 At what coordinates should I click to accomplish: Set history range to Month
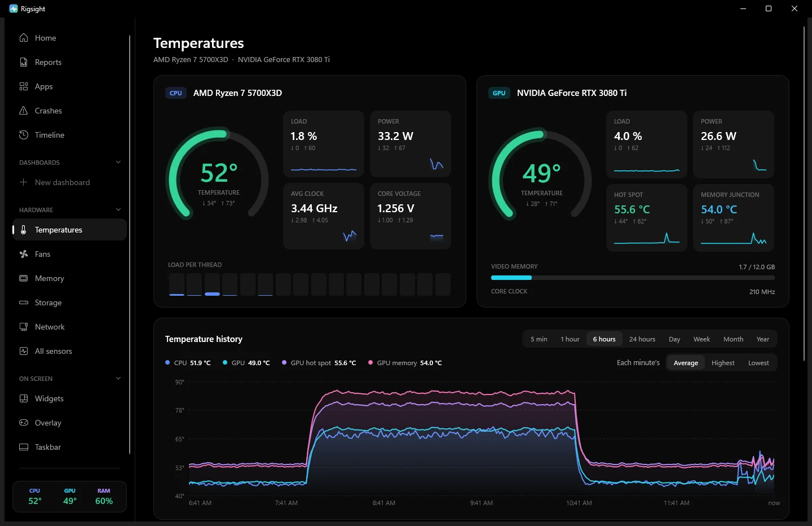click(x=733, y=339)
